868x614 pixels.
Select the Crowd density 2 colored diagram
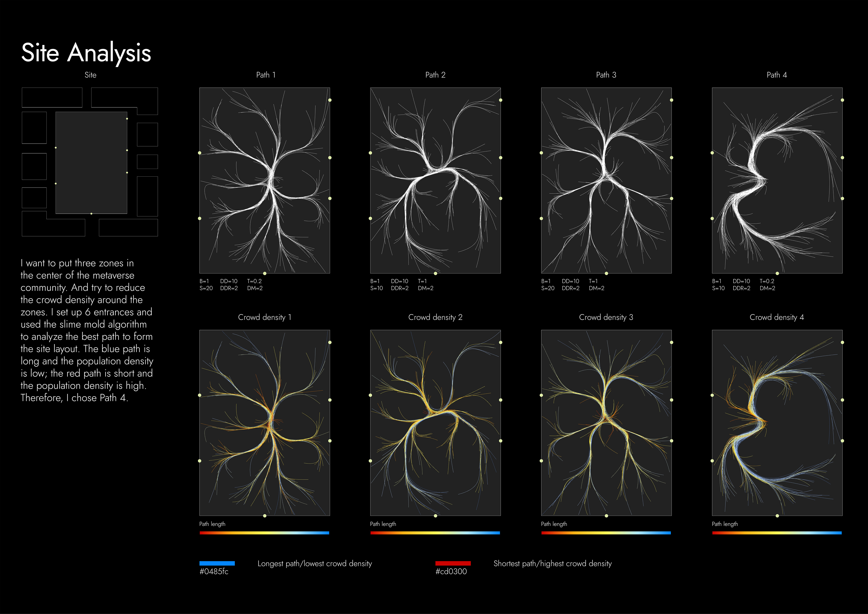(435, 423)
